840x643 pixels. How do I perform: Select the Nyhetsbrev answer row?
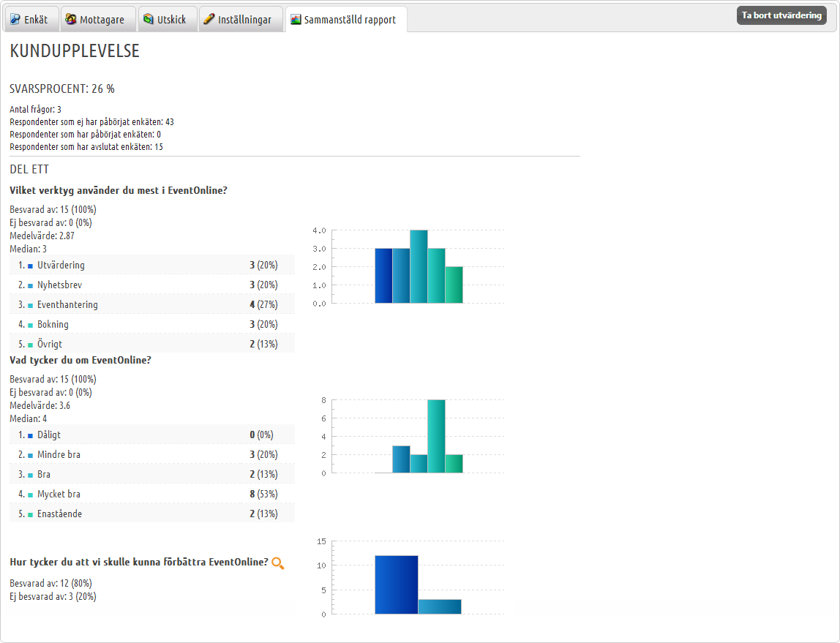tap(152, 285)
